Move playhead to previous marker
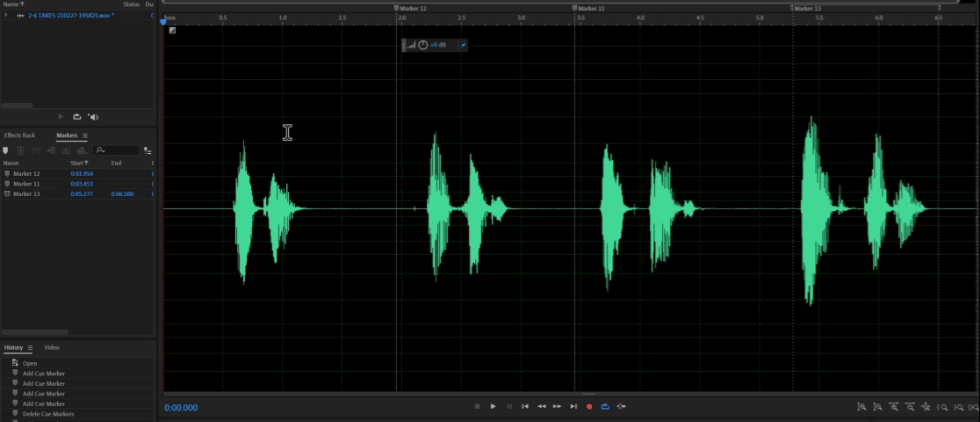980x422 pixels. [x=525, y=406]
